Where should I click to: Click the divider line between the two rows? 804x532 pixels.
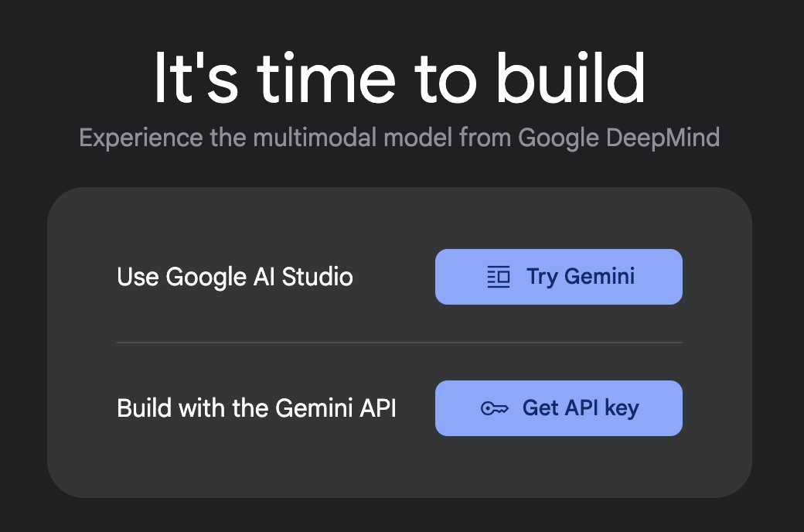400,343
